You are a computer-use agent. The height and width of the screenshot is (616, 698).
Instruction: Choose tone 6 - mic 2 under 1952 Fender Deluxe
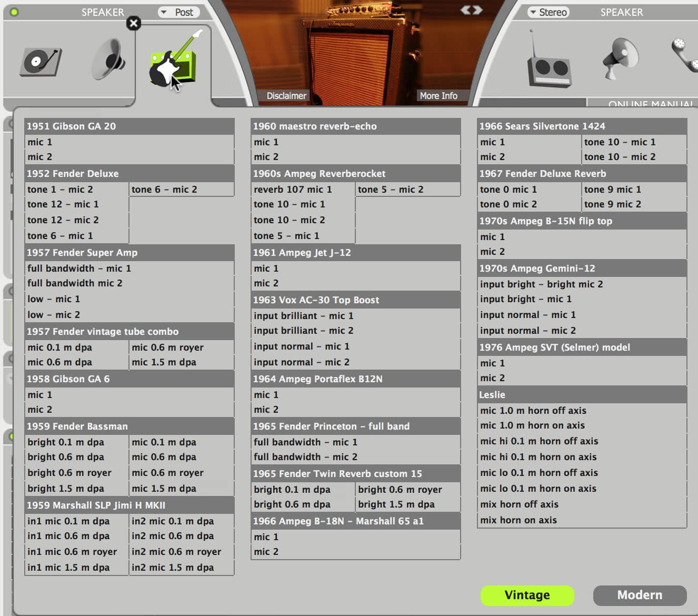coord(181,190)
